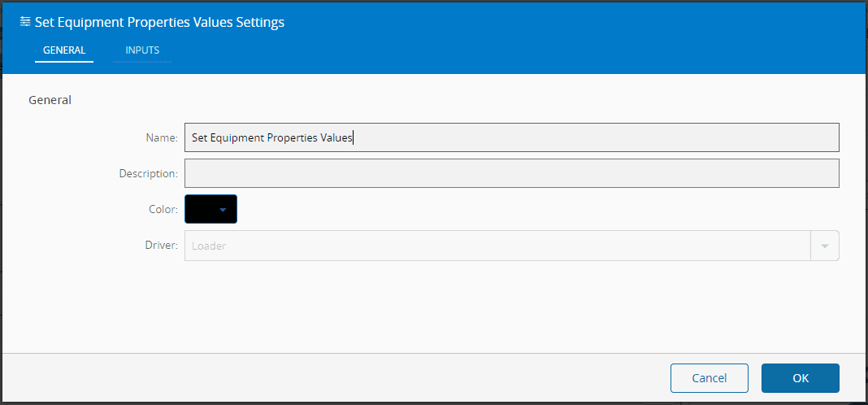Viewport: 868px width, 405px height.
Task: Confirm settings with the OK button
Action: 800,378
